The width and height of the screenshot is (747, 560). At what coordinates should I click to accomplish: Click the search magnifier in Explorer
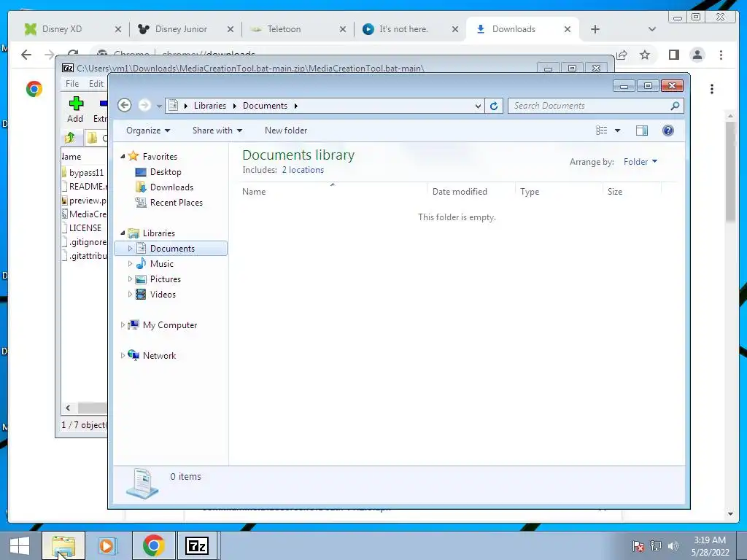point(675,106)
